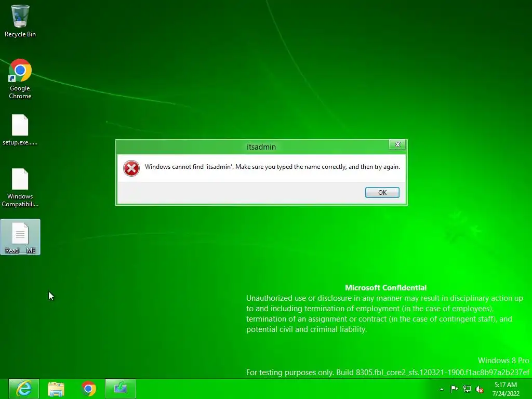Screen dimensions: 532x399
Task: Click the 'Windows cannot find itsadmin' message
Action: (272, 167)
